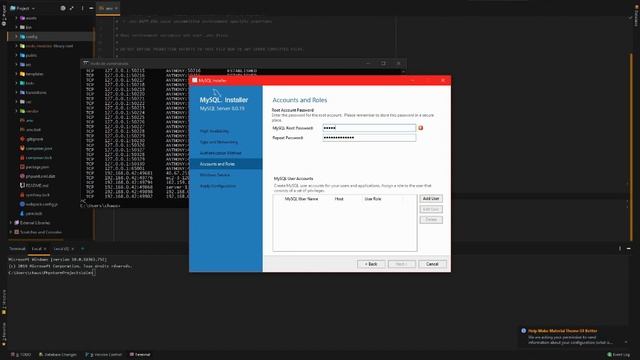Click Cancel in the MySQL Installer

click(432, 264)
